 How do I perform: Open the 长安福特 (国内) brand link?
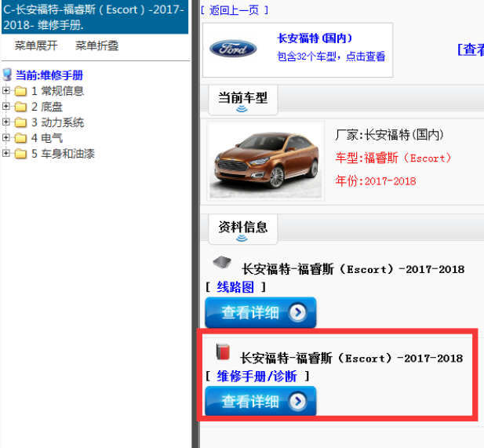tap(315, 38)
